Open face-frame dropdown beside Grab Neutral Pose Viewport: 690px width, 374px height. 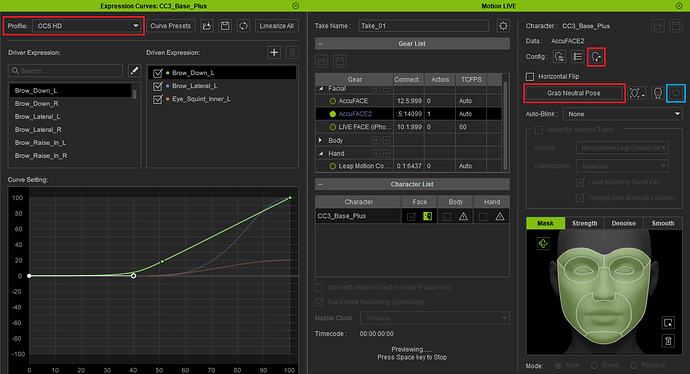[636, 93]
